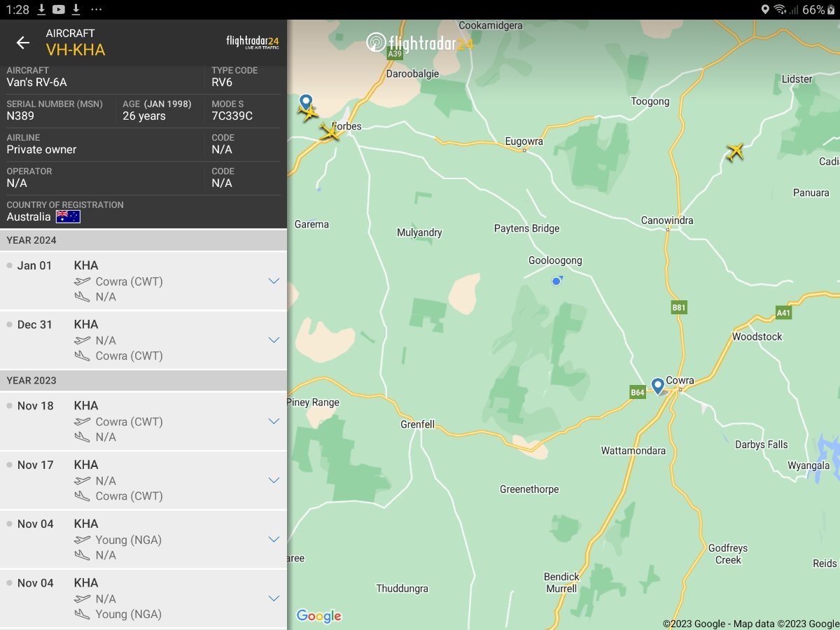
Task: Tap the Woodstock town label
Action: pos(757,337)
